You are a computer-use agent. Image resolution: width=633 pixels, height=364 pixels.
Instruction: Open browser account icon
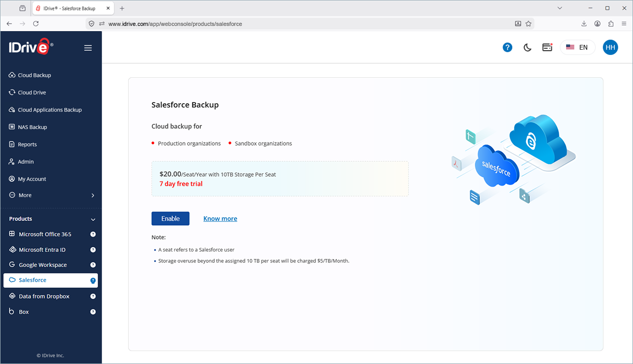[x=597, y=24]
